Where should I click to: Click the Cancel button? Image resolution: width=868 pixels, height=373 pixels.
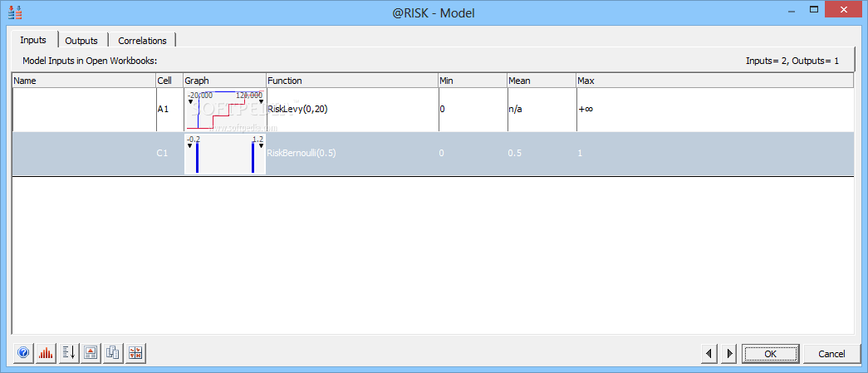831,353
